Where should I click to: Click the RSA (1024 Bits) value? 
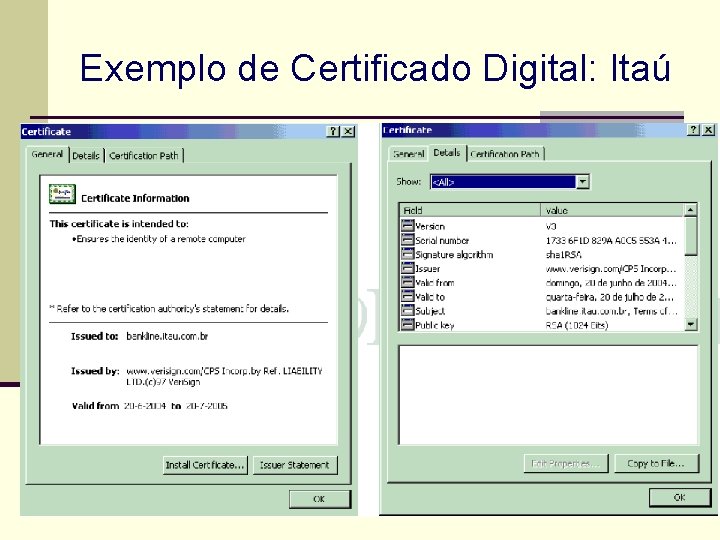[x=577, y=325]
